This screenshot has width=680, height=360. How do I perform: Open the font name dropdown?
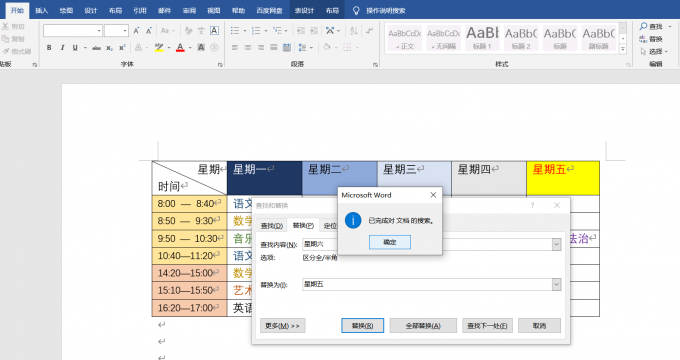tap(99, 31)
